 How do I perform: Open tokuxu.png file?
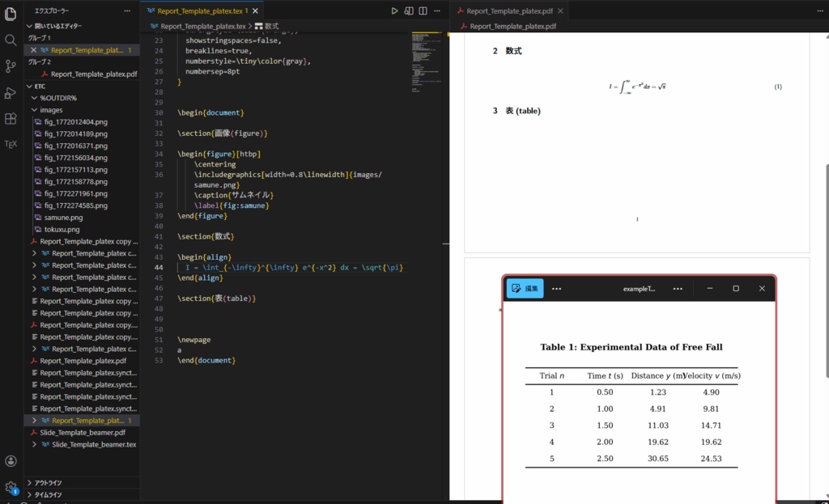coord(62,230)
